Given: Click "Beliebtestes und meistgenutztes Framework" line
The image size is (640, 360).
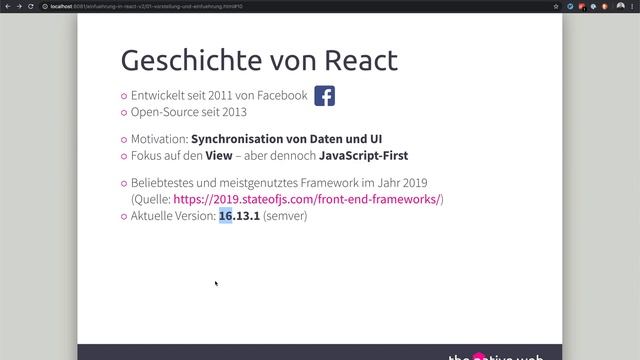Looking at the screenshot, I should click(279, 183).
